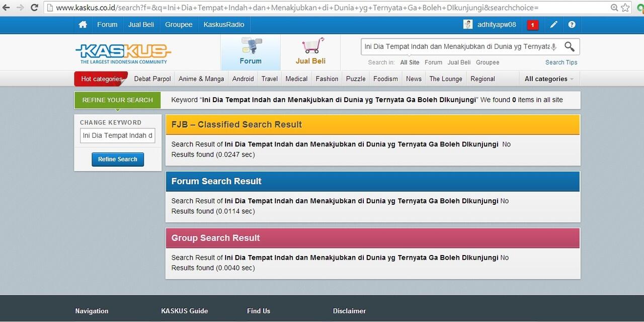Open the adhityapw08 username link

[497, 25]
